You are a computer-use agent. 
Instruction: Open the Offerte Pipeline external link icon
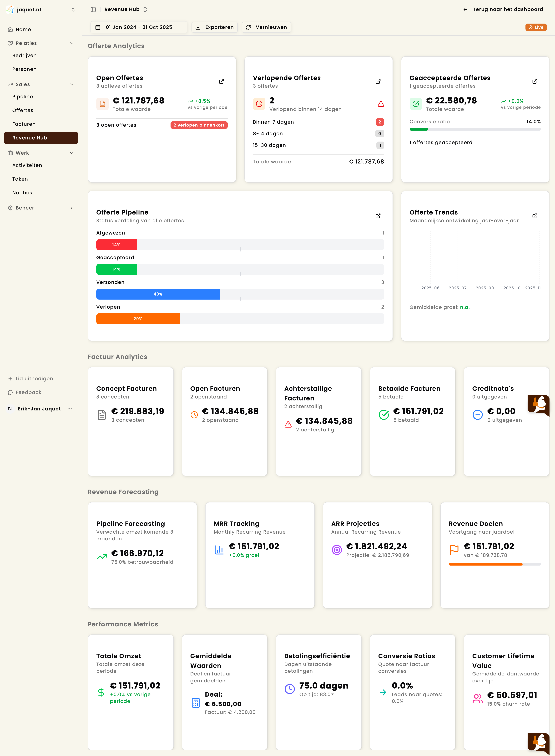tap(378, 216)
